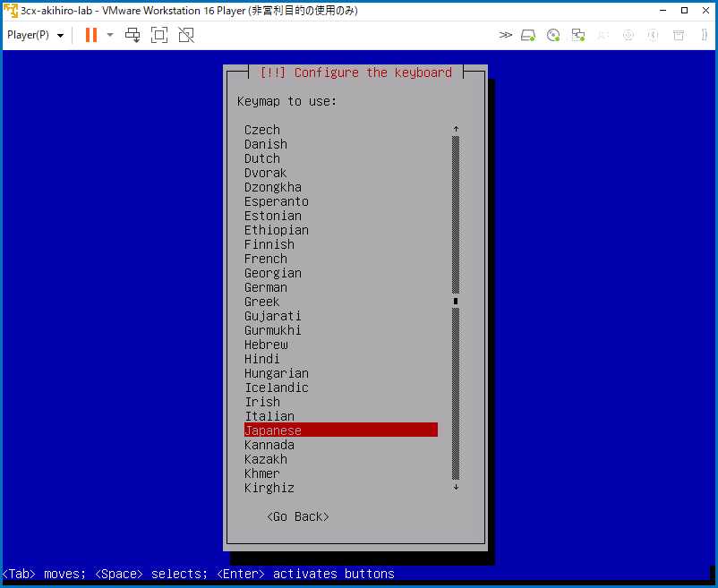Image resolution: width=718 pixels, height=588 pixels.
Task: Click the printer device icon
Action: [679, 35]
